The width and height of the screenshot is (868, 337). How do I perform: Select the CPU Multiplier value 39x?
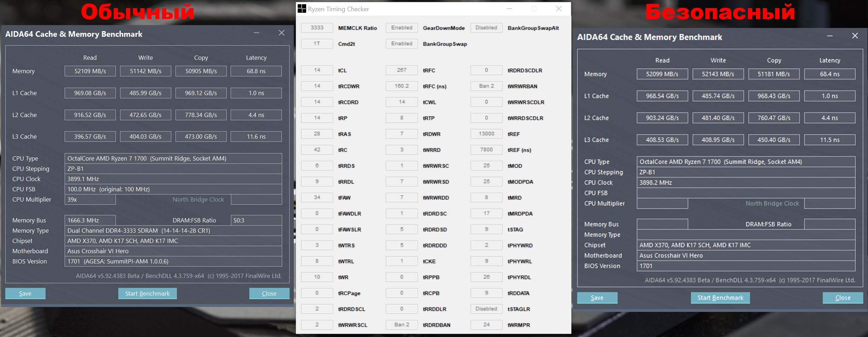[x=90, y=199]
